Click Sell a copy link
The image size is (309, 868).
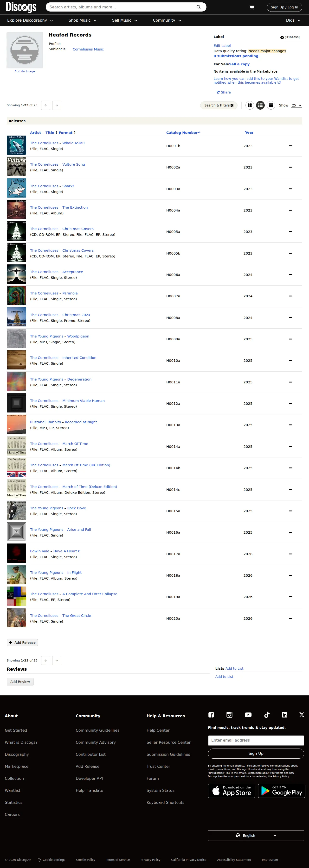coord(239,64)
